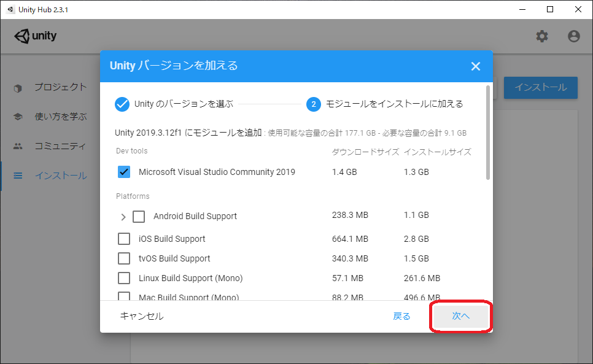Image resolution: width=593 pixels, height=364 pixels.
Task: Click the 次へ button
Action: click(461, 316)
